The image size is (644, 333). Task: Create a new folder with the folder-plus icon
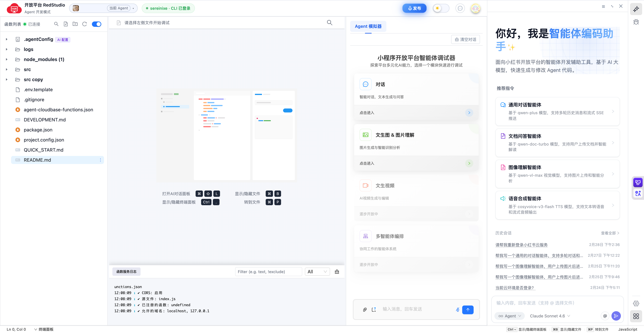[x=75, y=24]
